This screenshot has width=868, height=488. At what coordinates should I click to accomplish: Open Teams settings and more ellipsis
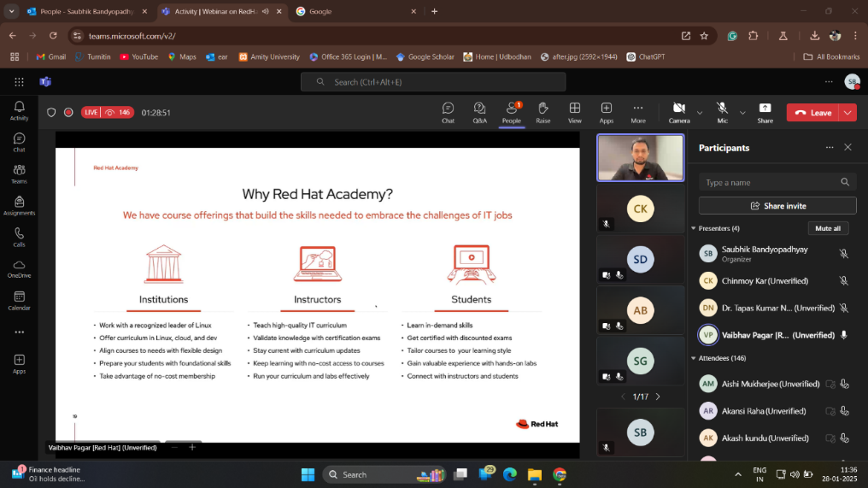(x=829, y=82)
